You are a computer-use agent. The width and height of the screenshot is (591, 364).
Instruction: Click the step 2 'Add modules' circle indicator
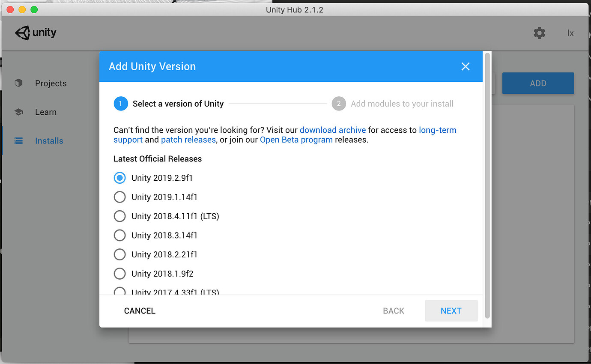tap(338, 103)
